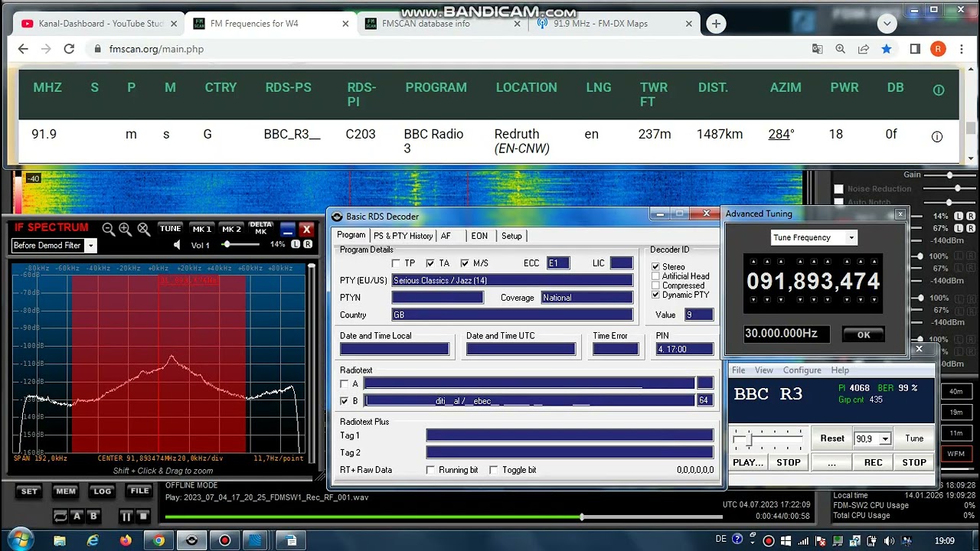Click the REC button
980x551 pixels.
pyautogui.click(x=873, y=462)
